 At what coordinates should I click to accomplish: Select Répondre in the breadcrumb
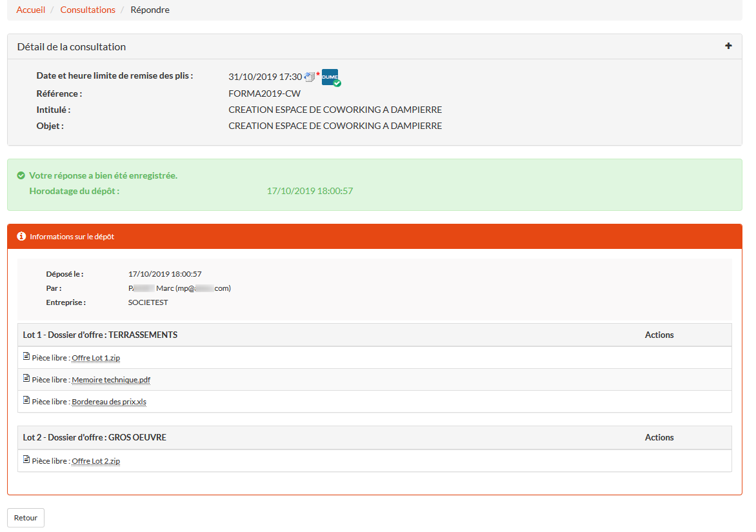coord(150,10)
